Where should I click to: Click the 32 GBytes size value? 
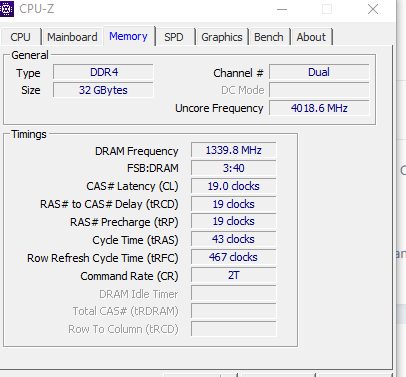coord(103,90)
